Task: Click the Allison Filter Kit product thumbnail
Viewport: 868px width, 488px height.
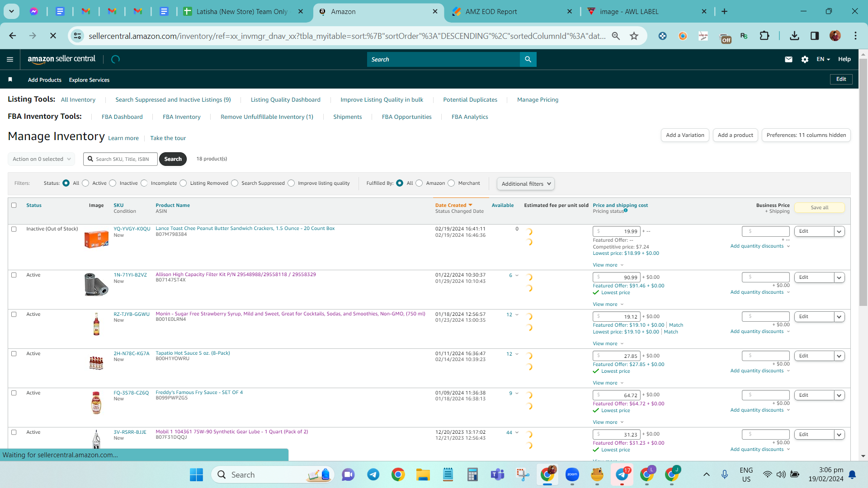Action: [x=96, y=284]
